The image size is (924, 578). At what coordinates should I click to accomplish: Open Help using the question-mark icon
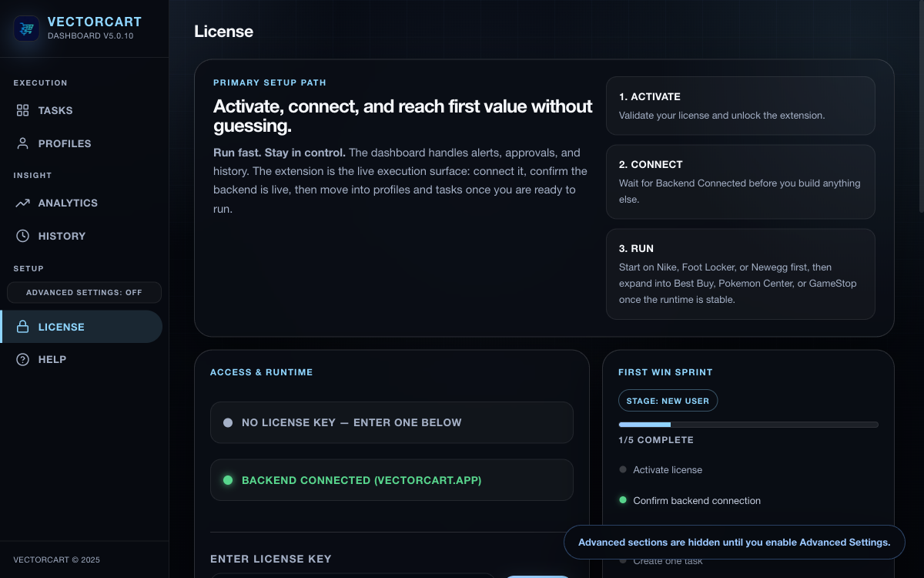coord(22,359)
